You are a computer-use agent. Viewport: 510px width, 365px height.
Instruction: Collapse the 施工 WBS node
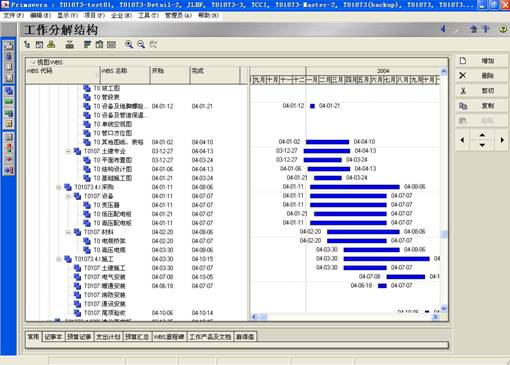pos(59,259)
